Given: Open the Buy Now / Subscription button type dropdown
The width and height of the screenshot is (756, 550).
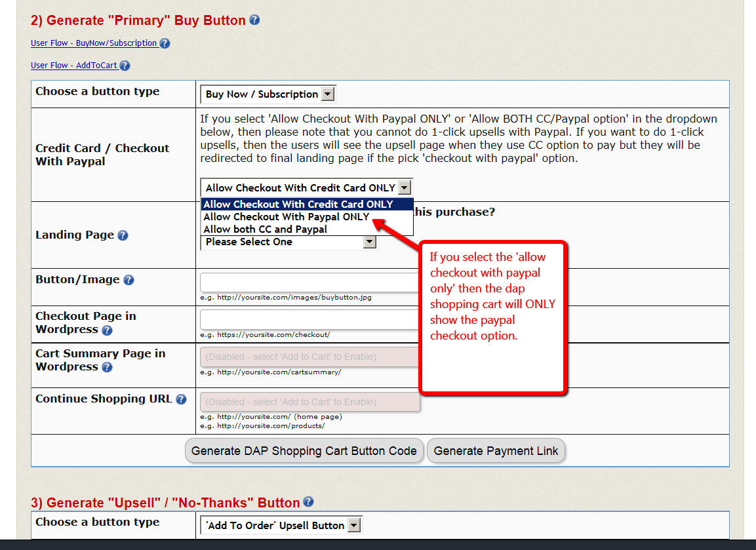Looking at the screenshot, I should tap(268, 94).
